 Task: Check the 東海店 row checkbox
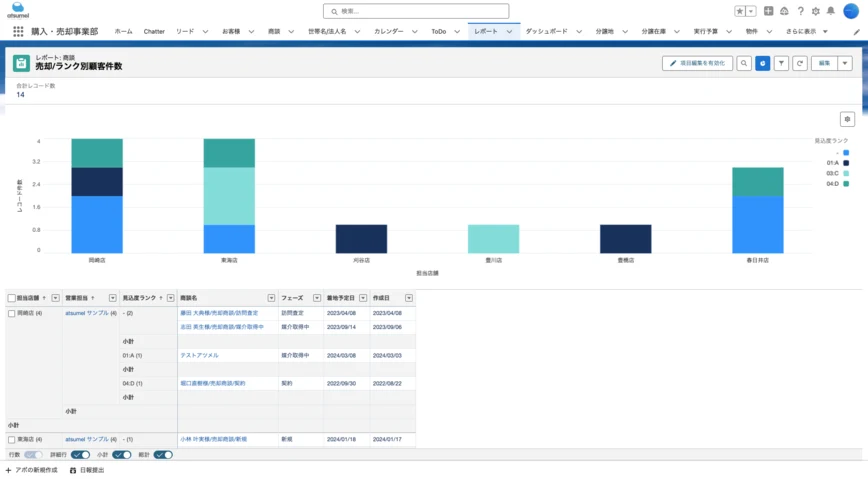(12, 440)
